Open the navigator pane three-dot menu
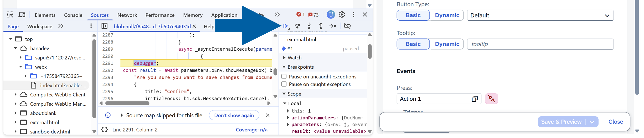This screenshot has width=644, height=138. (91, 26)
